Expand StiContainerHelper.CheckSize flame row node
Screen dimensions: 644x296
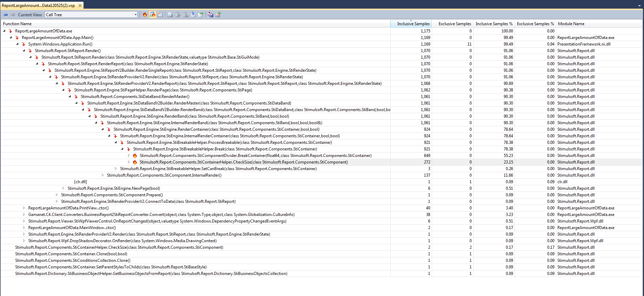coord(129,162)
